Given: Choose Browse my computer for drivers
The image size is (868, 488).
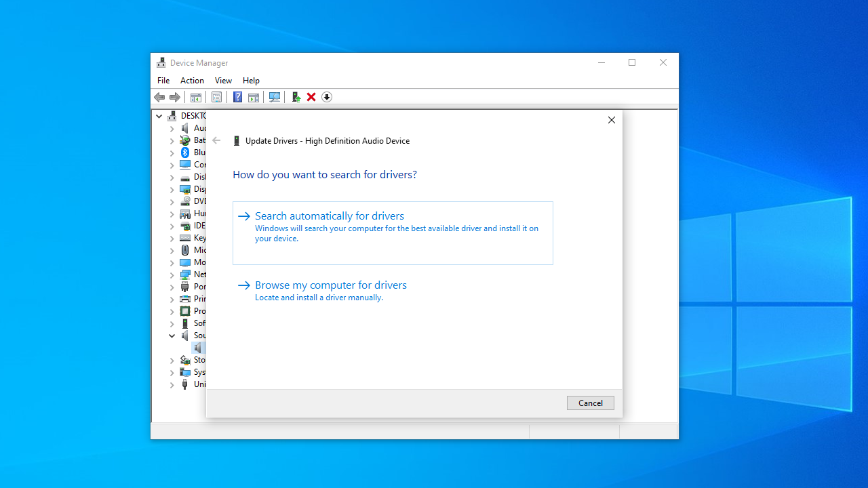Looking at the screenshot, I should tap(331, 285).
